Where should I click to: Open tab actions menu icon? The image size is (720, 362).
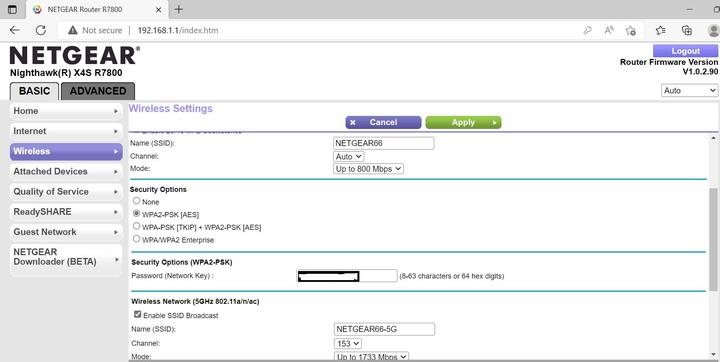(12, 9)
